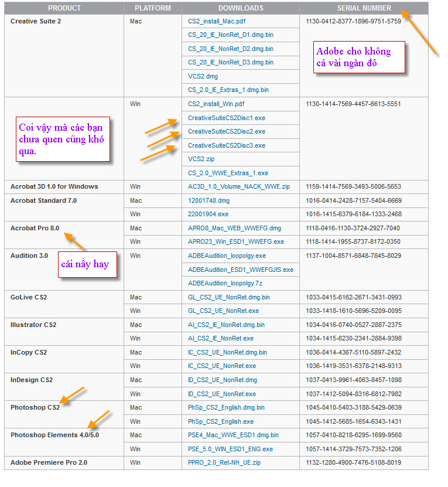This screenshot has width=448, height=487.
Task: Select serial 1130-0412-8377-1896-9751-5759
Action: (x=354, y=22)
